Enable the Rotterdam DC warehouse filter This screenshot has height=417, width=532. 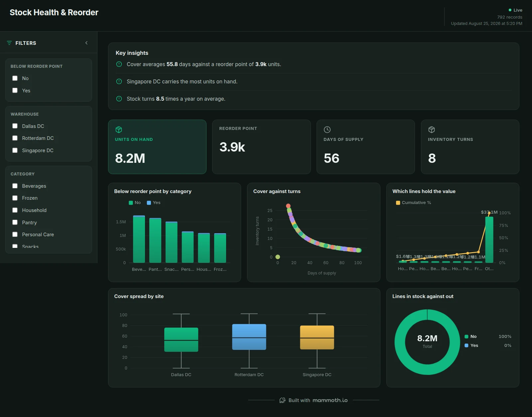[x=15, y=138]
